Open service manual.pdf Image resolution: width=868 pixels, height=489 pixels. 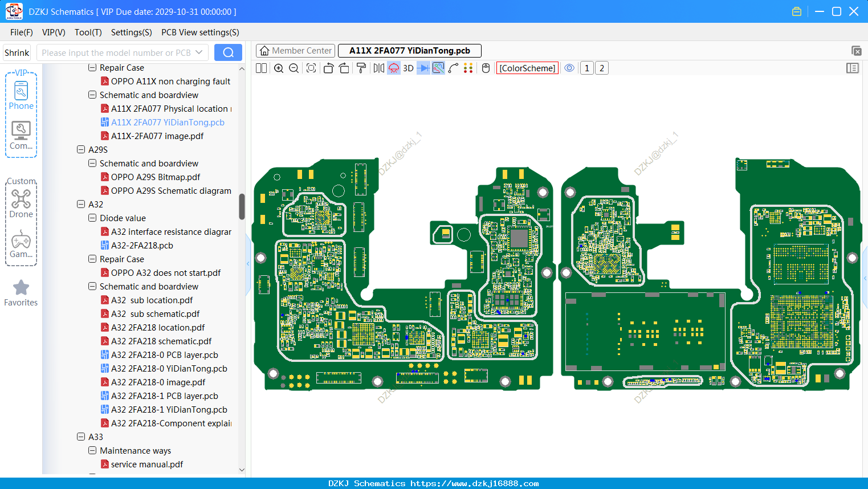pyautogui.click(x=147, y=464)
